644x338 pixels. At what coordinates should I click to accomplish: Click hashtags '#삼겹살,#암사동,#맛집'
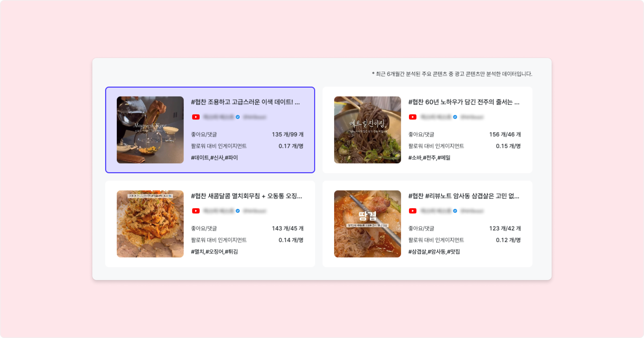point(434,252)
